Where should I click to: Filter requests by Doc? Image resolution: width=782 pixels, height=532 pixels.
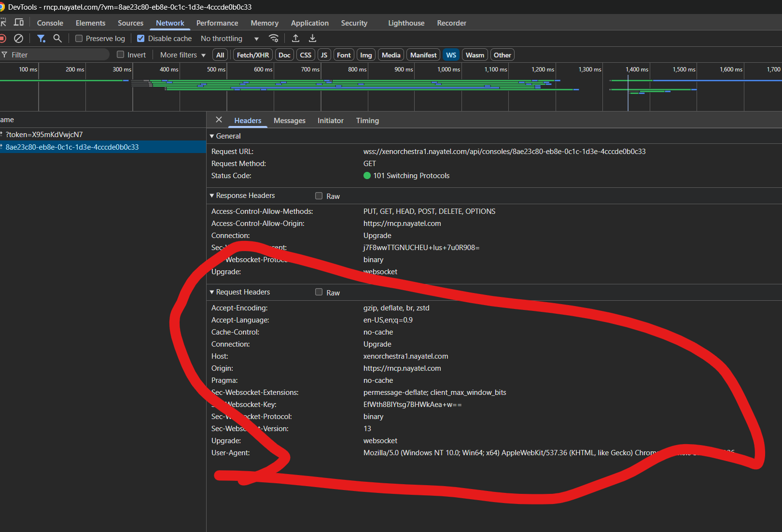pyautogui.click(x=284, y=55)
